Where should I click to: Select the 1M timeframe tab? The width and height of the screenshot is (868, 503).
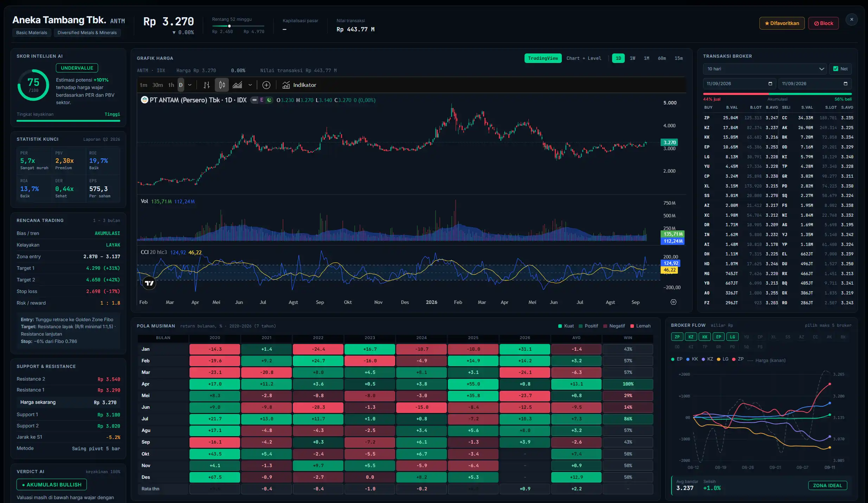click(647, 58)
